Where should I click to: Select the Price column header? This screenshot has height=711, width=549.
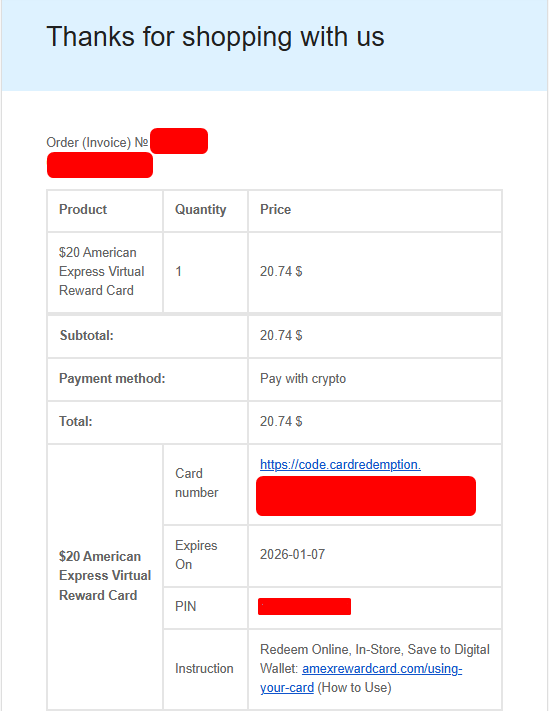pyautogui.click(x=275, y=209)
